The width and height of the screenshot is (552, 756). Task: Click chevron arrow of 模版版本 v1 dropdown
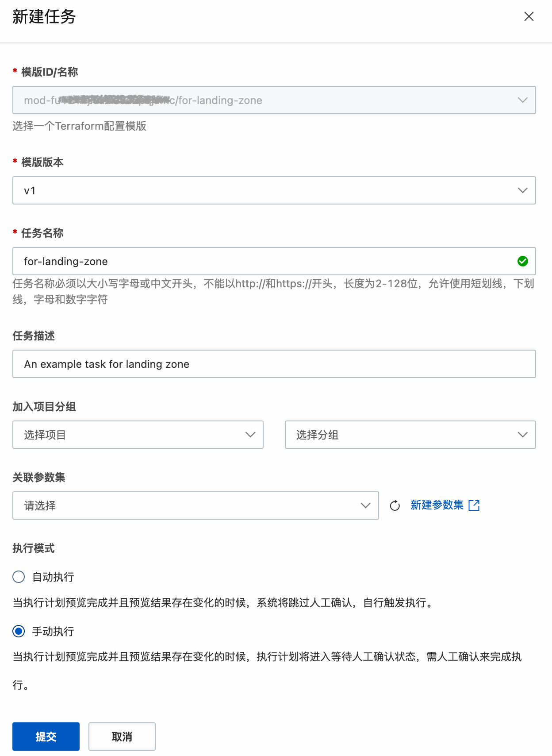coord(522,190)
